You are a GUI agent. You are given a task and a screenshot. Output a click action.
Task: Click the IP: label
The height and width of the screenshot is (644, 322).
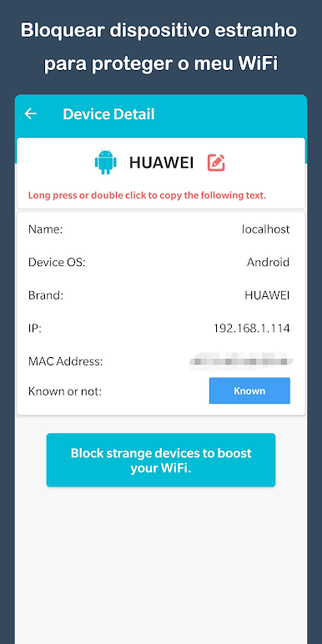click(x=34, y=328)
